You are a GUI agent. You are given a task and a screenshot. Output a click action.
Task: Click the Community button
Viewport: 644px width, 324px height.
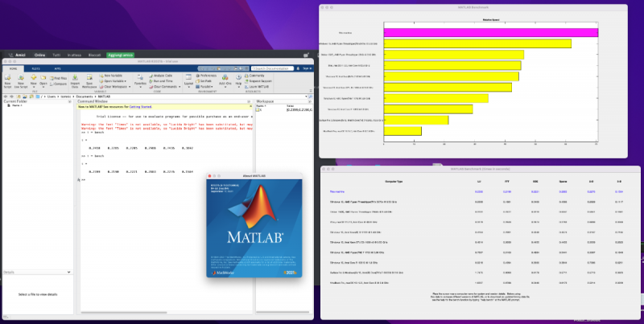[x=254, y=76]
